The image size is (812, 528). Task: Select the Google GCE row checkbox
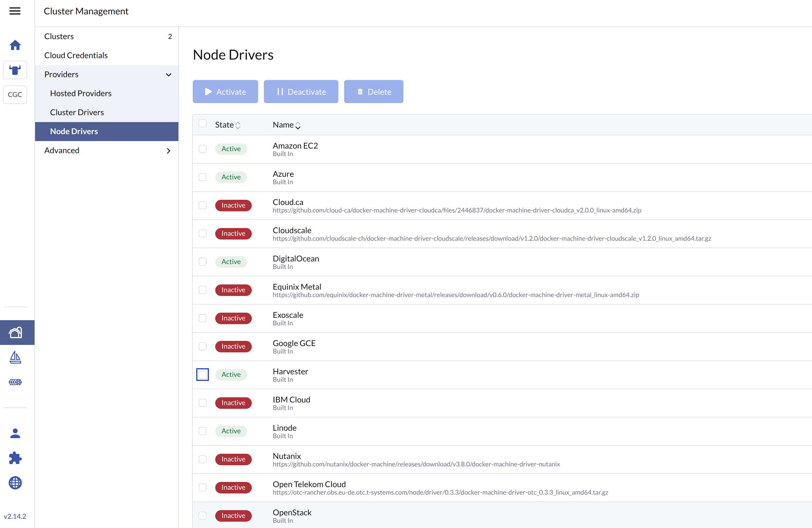click(203, 346)
